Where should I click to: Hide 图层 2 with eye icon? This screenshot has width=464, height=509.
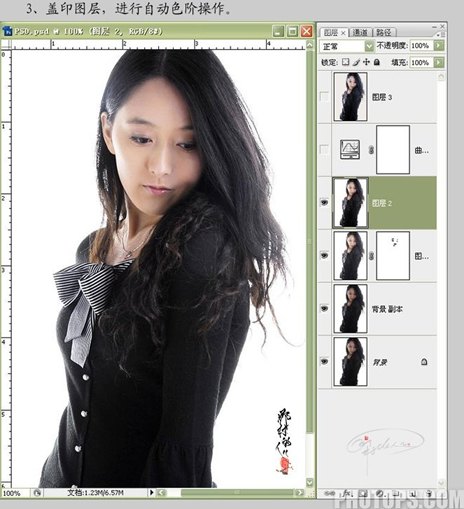tap(324, 202)
